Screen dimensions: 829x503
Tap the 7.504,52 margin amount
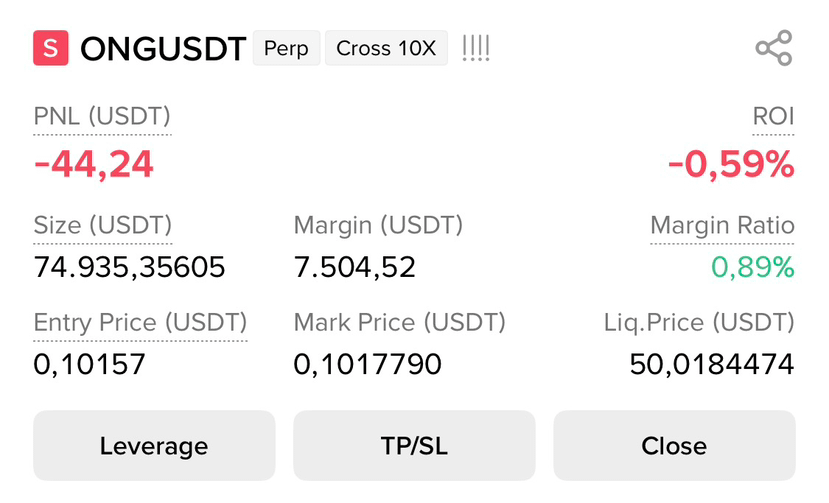click(354, 267)
